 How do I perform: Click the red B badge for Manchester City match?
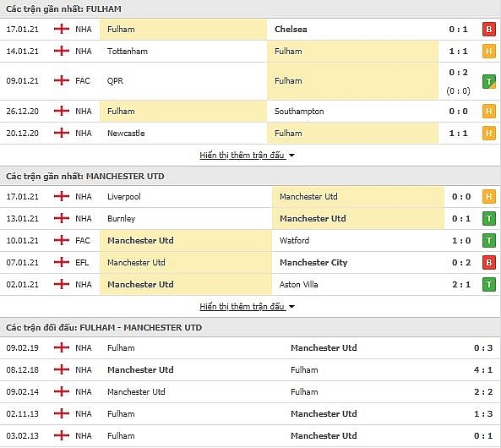tap(489, 263)
